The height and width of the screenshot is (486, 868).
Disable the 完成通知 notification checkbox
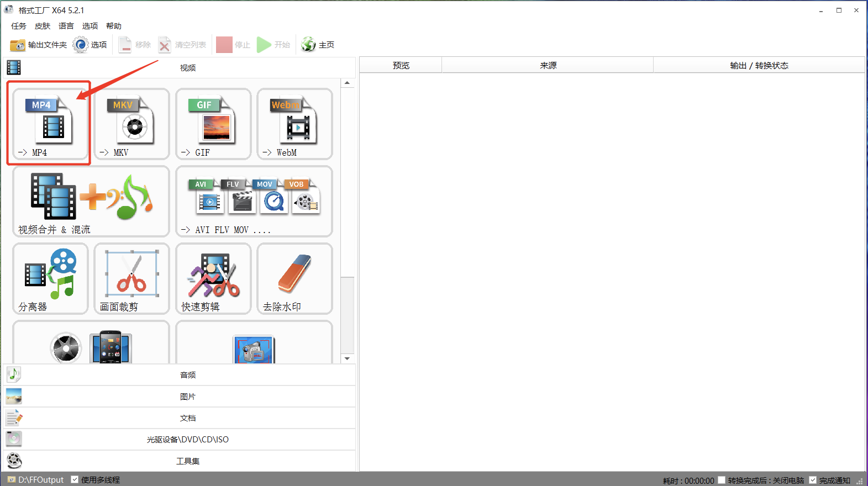[x=813, y=480]
